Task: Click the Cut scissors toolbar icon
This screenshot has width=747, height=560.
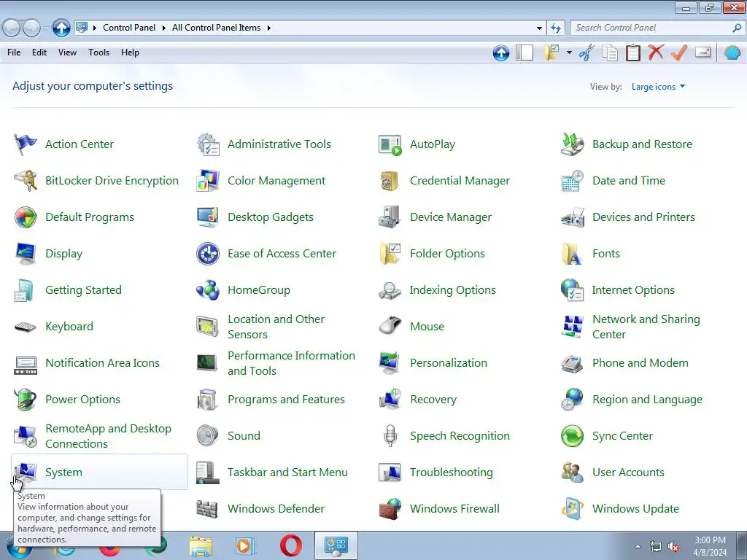Action: [x=587, y=52]
